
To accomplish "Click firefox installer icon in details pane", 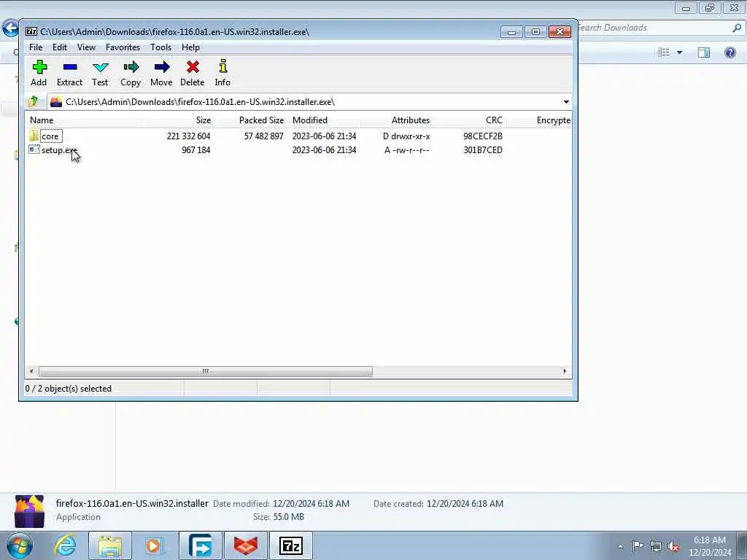I will point(29,510).
